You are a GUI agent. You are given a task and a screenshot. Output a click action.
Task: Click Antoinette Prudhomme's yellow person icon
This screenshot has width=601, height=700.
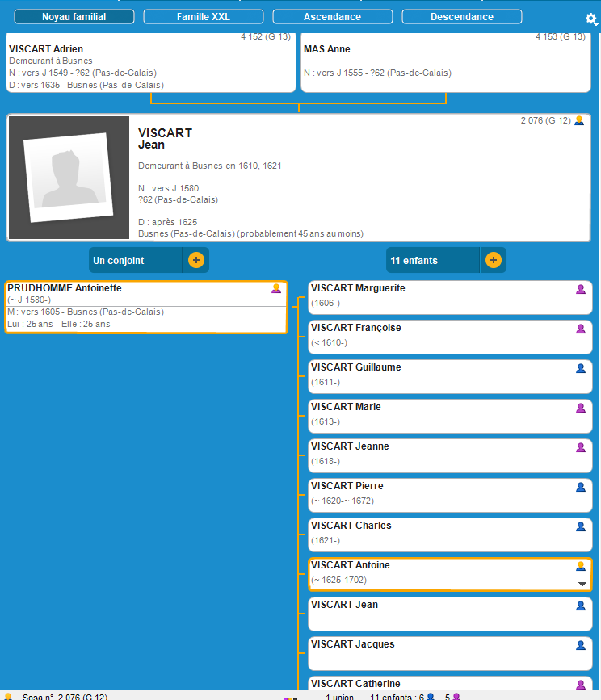click(x=276, y=289)
